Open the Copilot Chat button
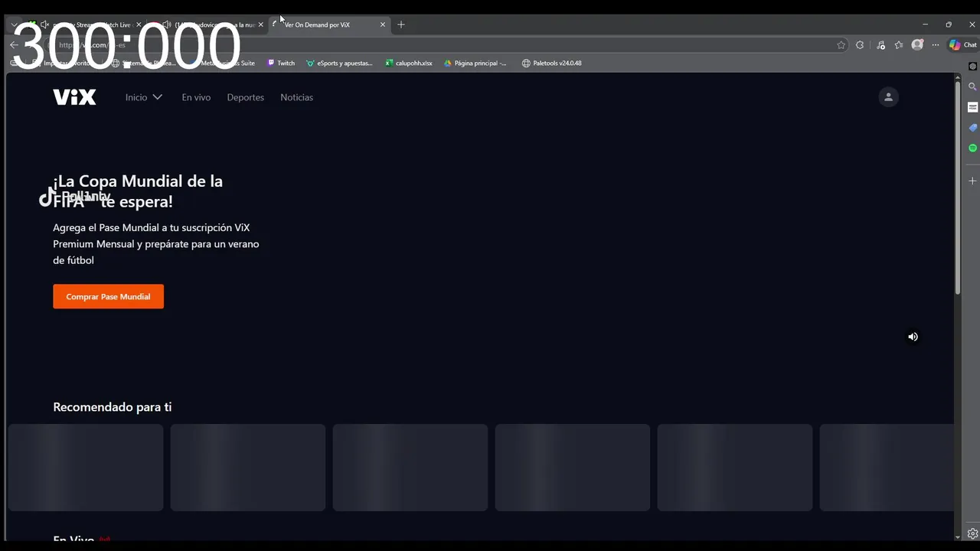Screen dimensions: 980x551 (x=962, y=45)
